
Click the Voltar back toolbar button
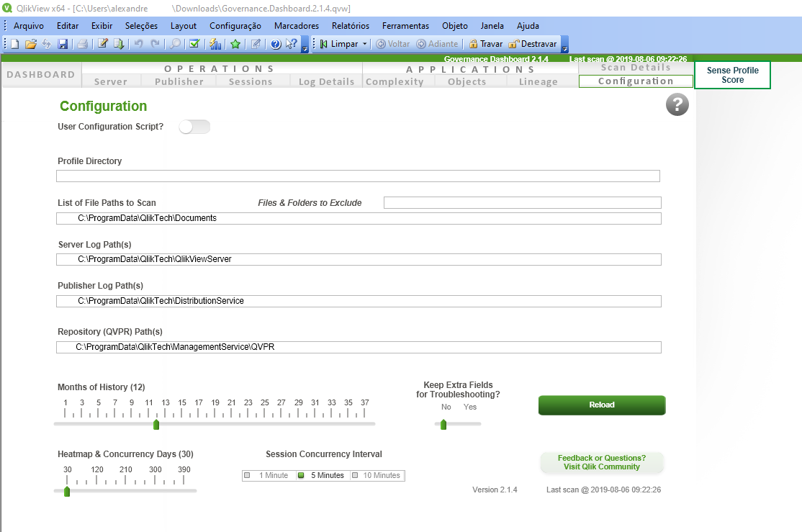(393, 44)
